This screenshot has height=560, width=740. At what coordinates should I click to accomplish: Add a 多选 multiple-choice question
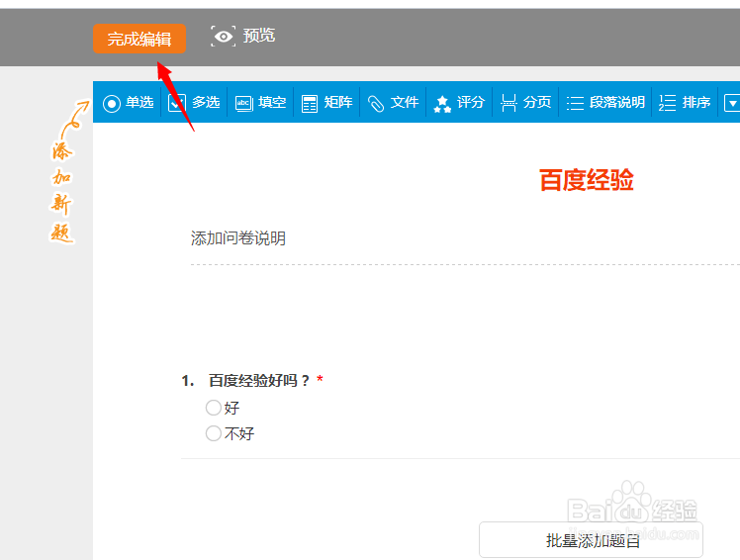coord(194,103)
